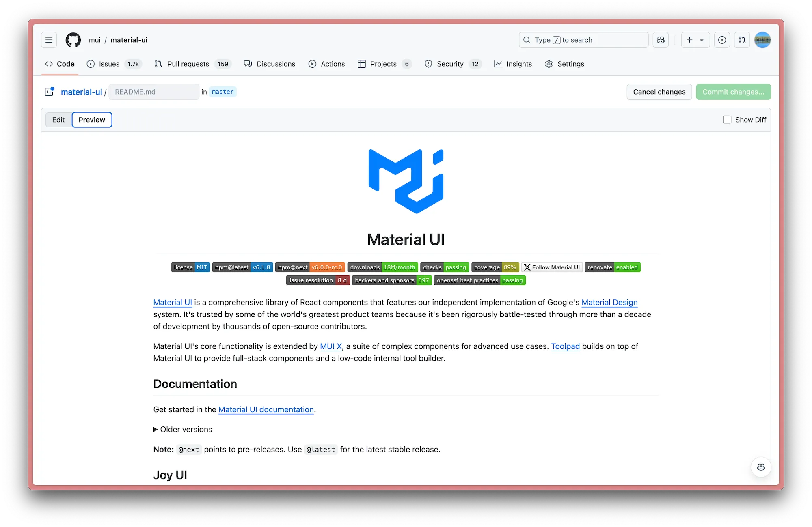Click Cancel changes button
This screenshot has width=812, height=527.
point(659,92)
